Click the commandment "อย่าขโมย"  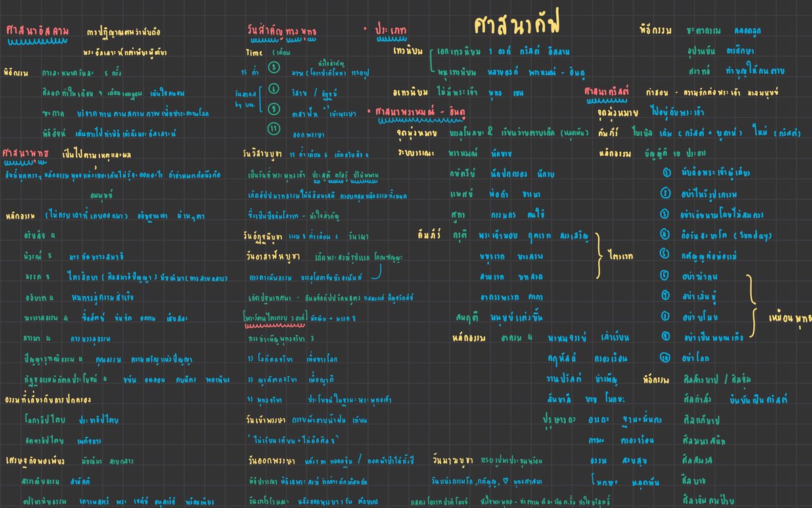pos(701,316)
